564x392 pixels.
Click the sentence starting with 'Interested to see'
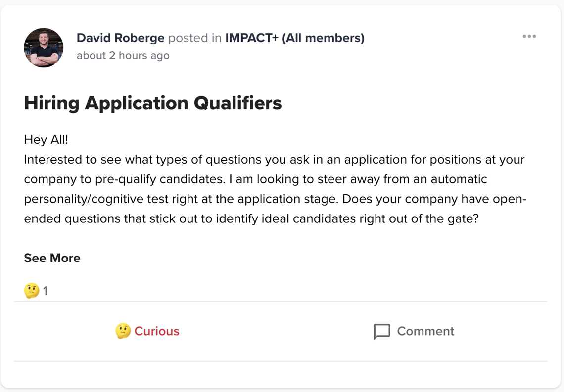[274, 160]
